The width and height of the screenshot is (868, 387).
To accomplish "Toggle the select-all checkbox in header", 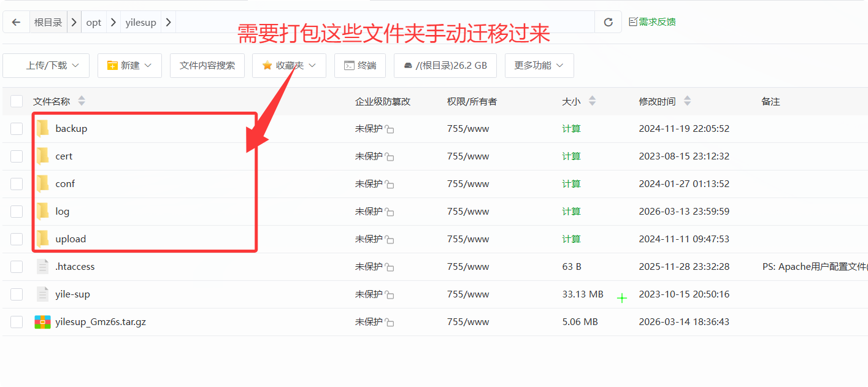I will [x=17, y=101].
